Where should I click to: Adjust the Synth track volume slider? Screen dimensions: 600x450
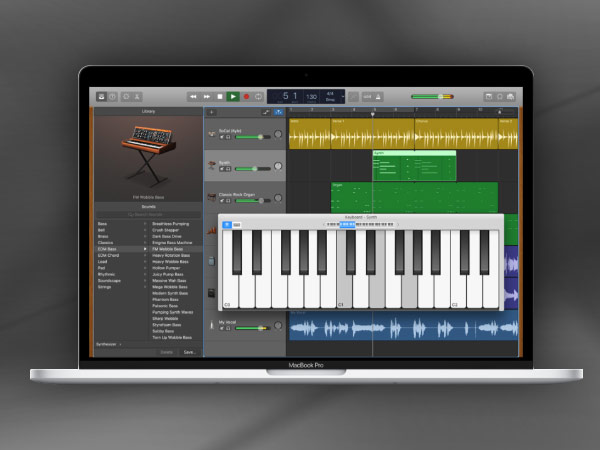(x=253, y=169)
